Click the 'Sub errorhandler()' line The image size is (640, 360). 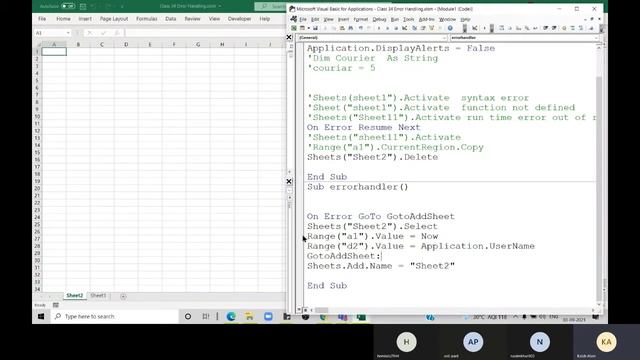(358, 187)
